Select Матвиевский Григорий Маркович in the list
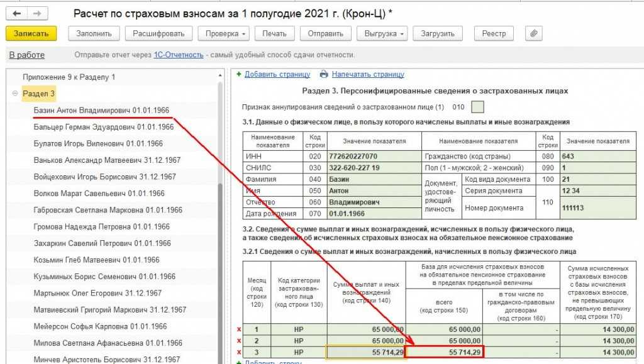The image size is (644, 364). pos(110,310)
